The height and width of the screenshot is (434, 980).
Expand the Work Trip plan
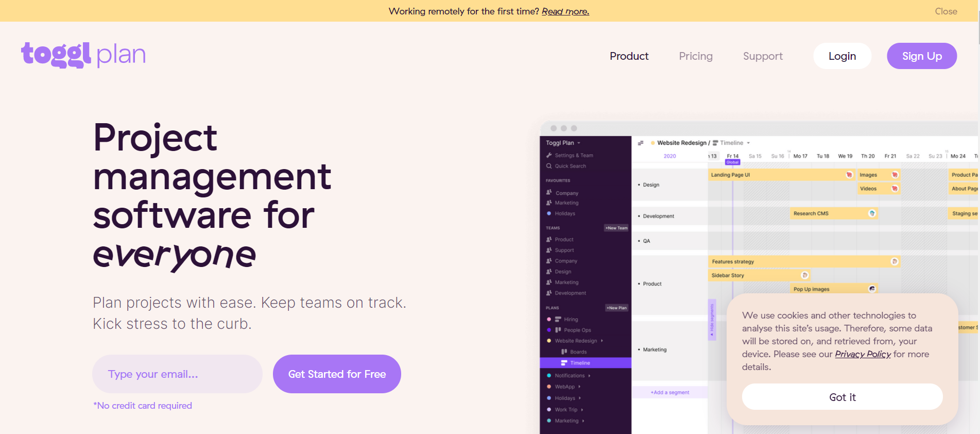pyautogui.click(x=582, y=410)
